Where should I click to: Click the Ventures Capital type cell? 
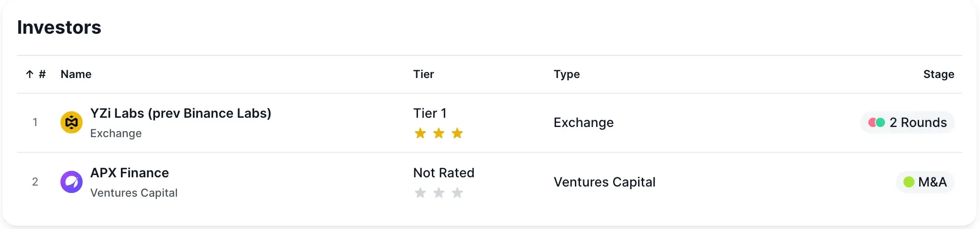point(604,182)
